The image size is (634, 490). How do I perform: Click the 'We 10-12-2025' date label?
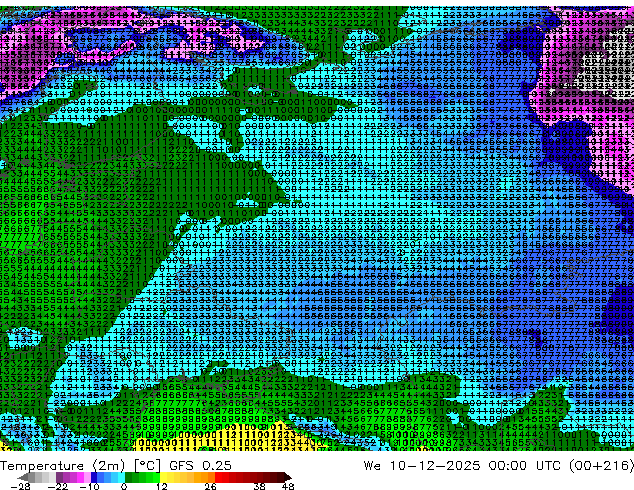[x=422, y=466]
